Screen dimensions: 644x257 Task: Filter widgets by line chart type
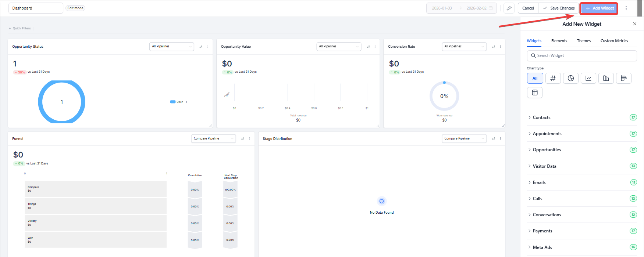pos(588,78)
